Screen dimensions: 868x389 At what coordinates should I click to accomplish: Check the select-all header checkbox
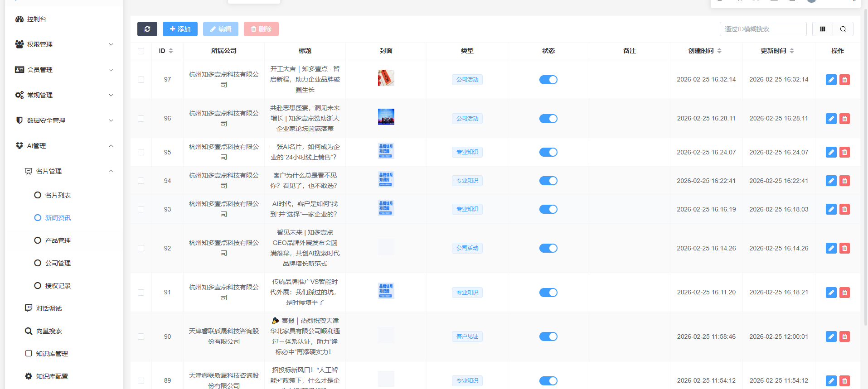click(141, 51)
